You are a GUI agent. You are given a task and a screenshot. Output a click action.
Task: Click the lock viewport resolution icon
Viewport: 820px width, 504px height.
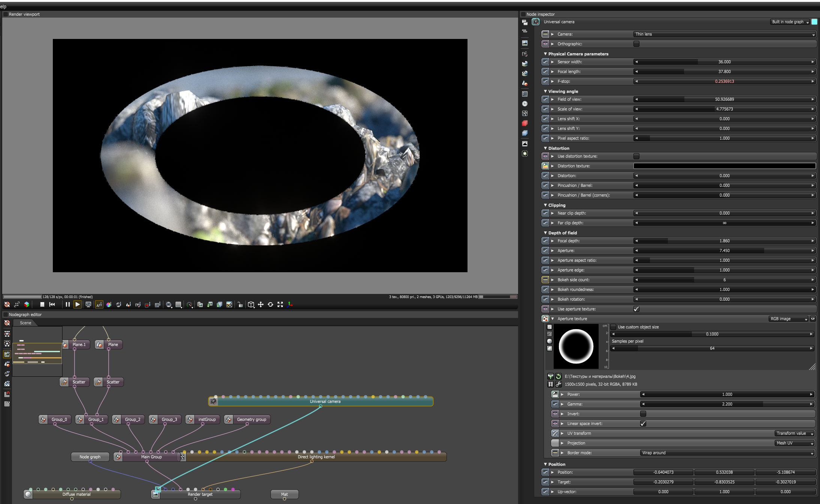[240, 304]
